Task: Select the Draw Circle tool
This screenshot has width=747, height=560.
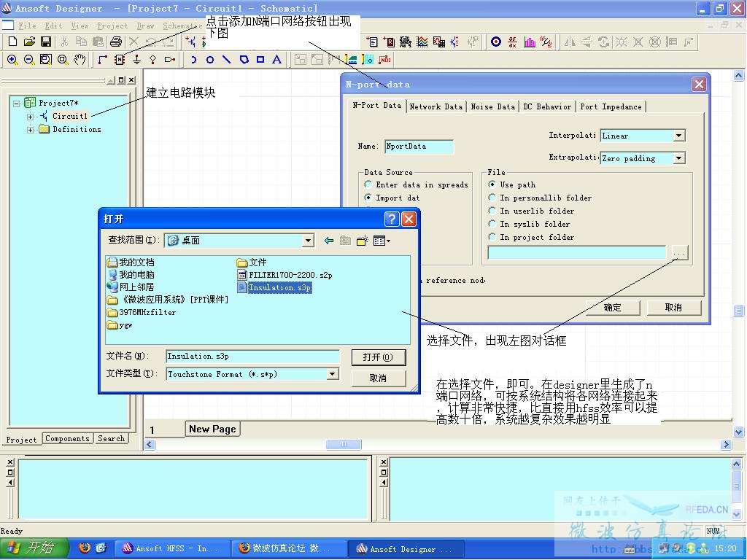Action: 209,60
